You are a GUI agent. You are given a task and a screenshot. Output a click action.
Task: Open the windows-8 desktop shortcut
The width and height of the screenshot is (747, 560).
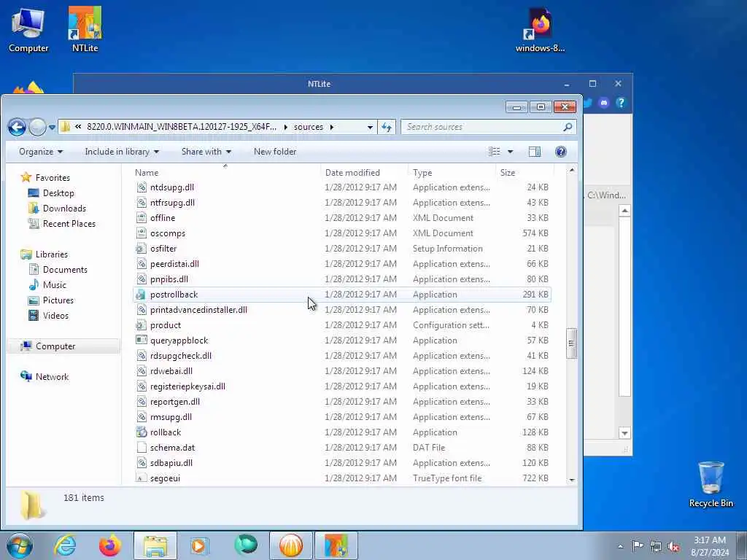[540, 29]
